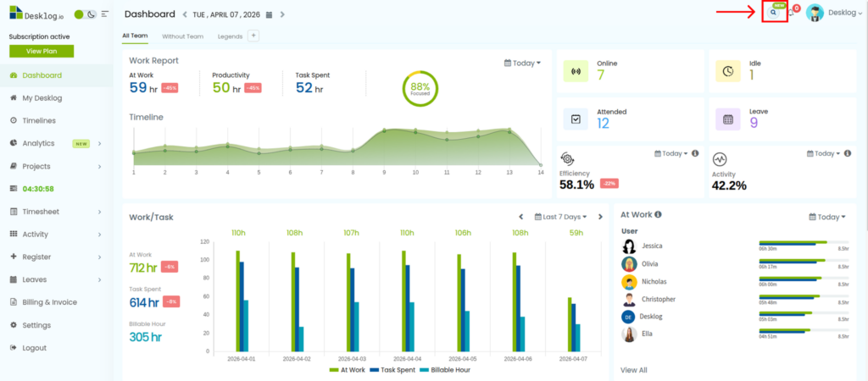Viewport: 868px width, 381px height.
Task: Click the Leave calendar icon
Action: coord(728,119)
